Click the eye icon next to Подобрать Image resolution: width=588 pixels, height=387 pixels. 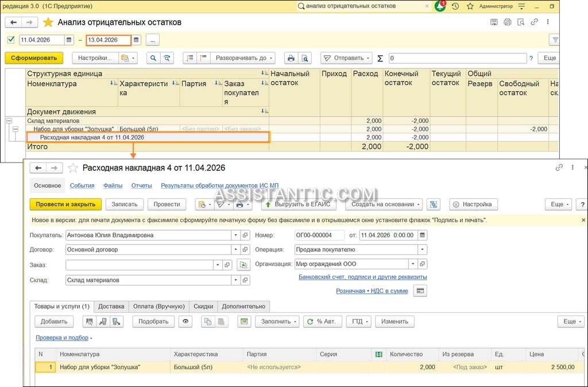[185, 322]
